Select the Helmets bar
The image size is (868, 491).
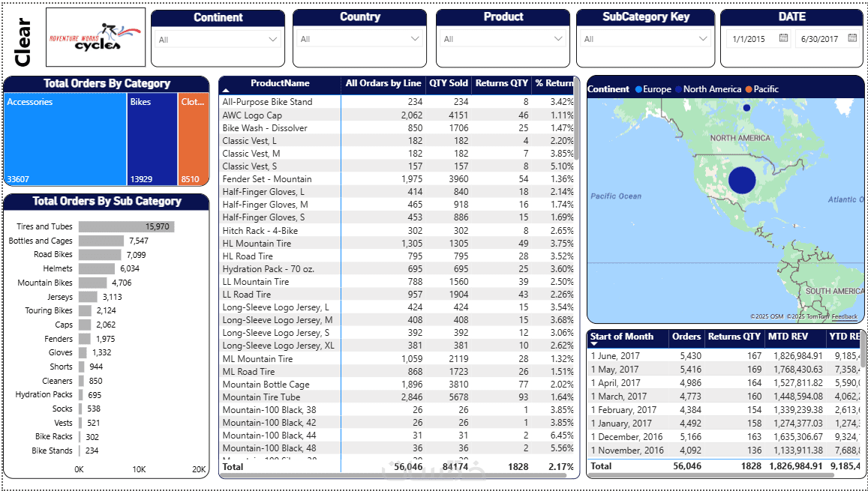[97, 268]
